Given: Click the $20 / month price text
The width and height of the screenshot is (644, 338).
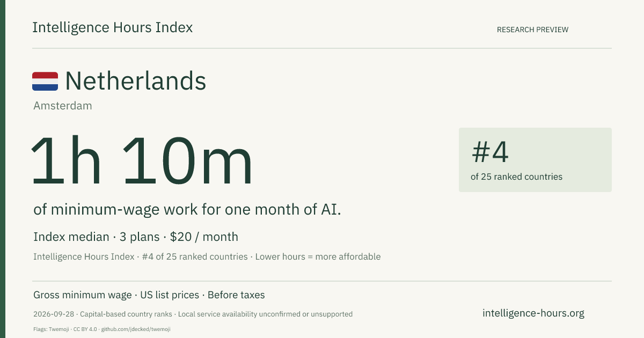Looking at the screenshot, I should 204,237.
